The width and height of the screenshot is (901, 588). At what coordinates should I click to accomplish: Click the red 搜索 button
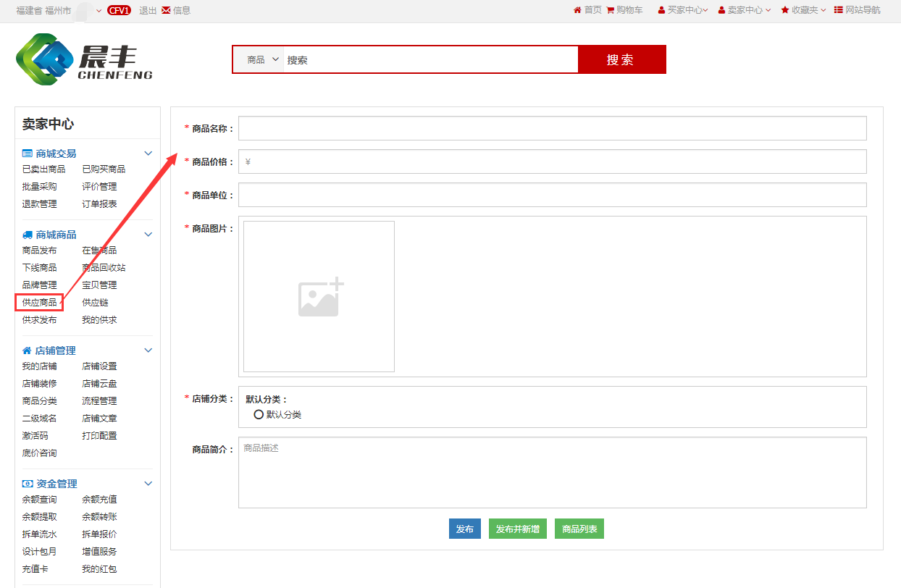coord(621,60)
